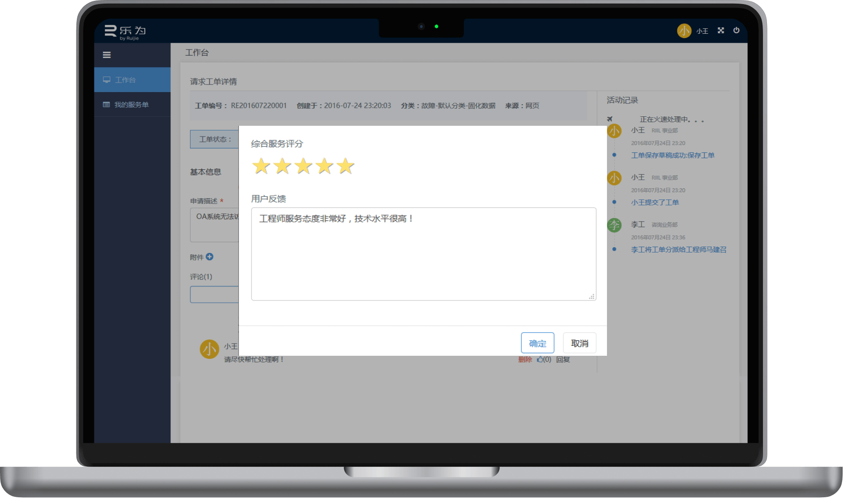Screen dimensions: 843x504
Task: Click the 小王 avatar beside the comment
Action: 209,349
